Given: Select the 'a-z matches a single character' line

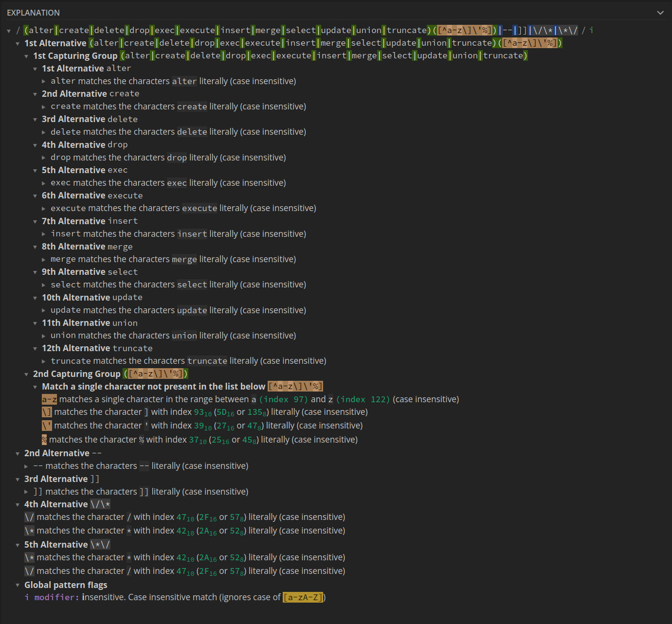Looking at the screenshot, I should [x=250, y=399].
